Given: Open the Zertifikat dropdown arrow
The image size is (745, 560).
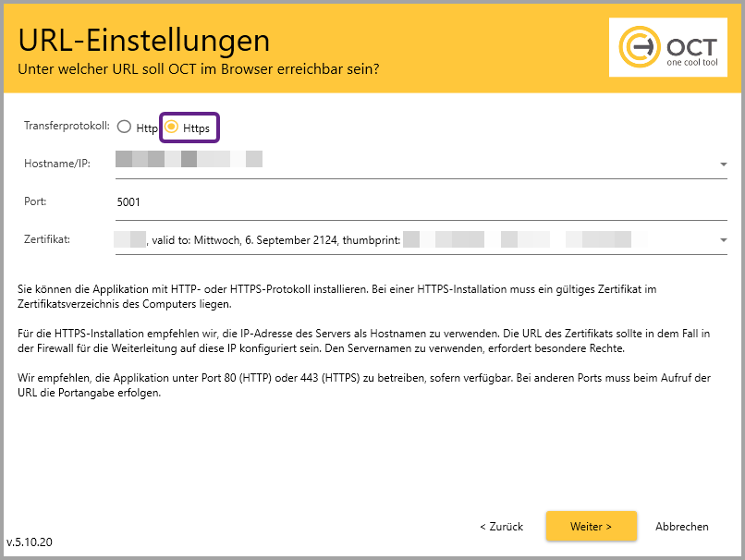Looking at the screenshot, I should [x=722, y=240].
